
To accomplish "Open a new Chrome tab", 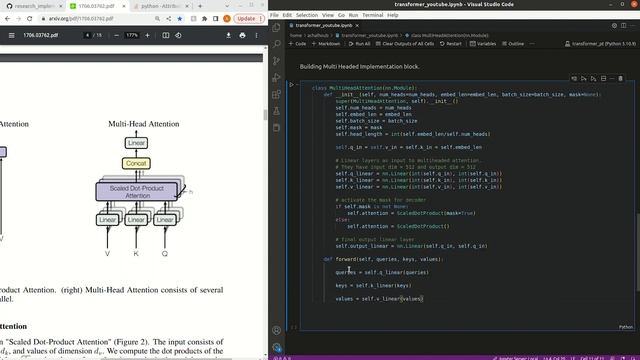I will [x=200, y=6].
